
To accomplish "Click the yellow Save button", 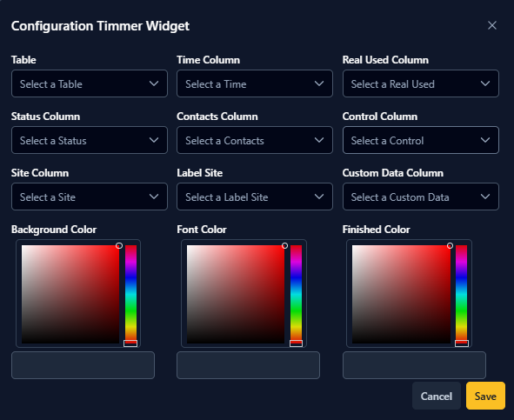I will click(x=485, y=396).
